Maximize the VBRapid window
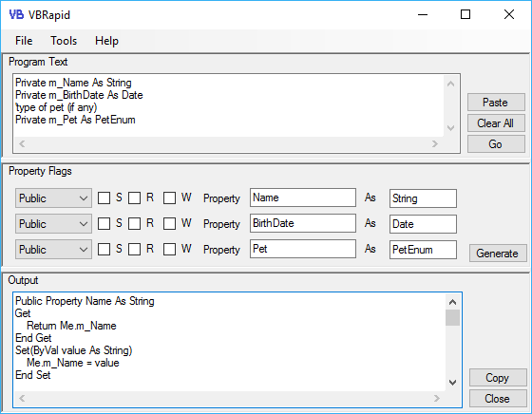532x414 pixels. [x=465, y=14]
